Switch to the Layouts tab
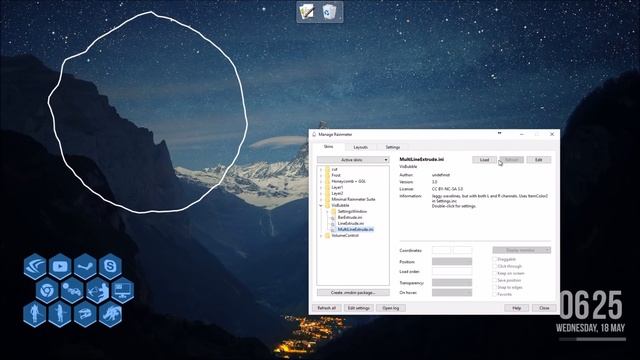 360,147
